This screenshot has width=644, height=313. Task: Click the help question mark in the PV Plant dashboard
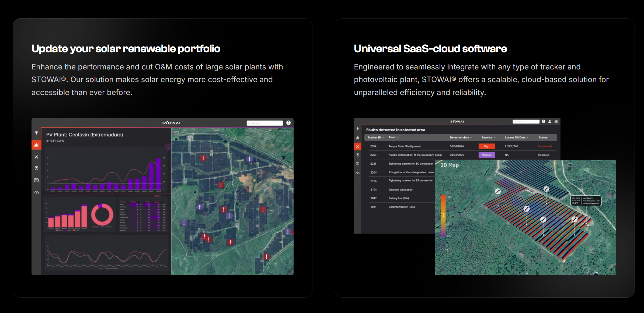pyautogui.click(x=288, y=123)
